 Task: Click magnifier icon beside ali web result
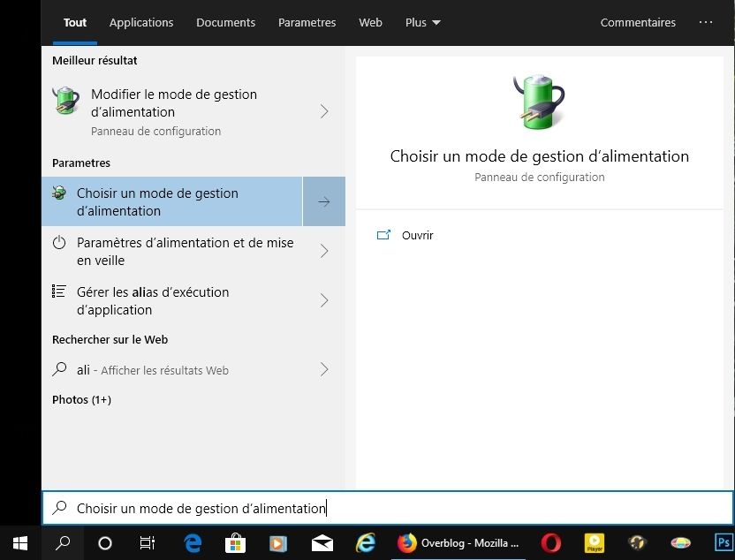[59, 369]
